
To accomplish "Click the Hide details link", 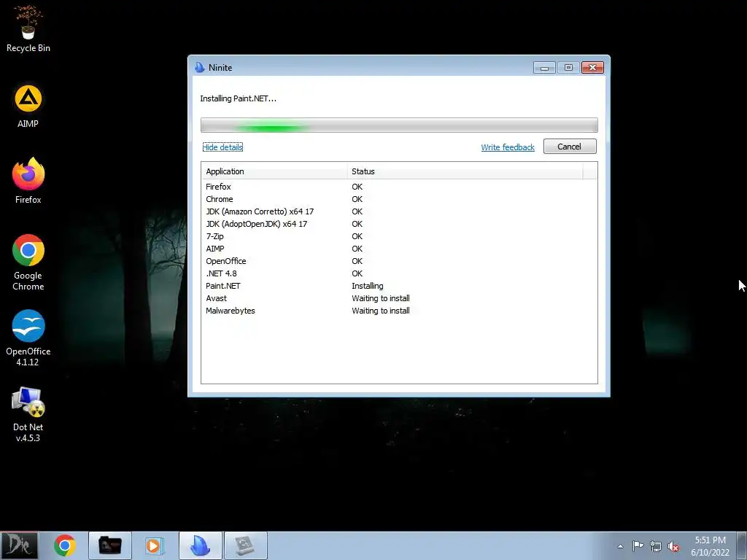I will (222, 147).
